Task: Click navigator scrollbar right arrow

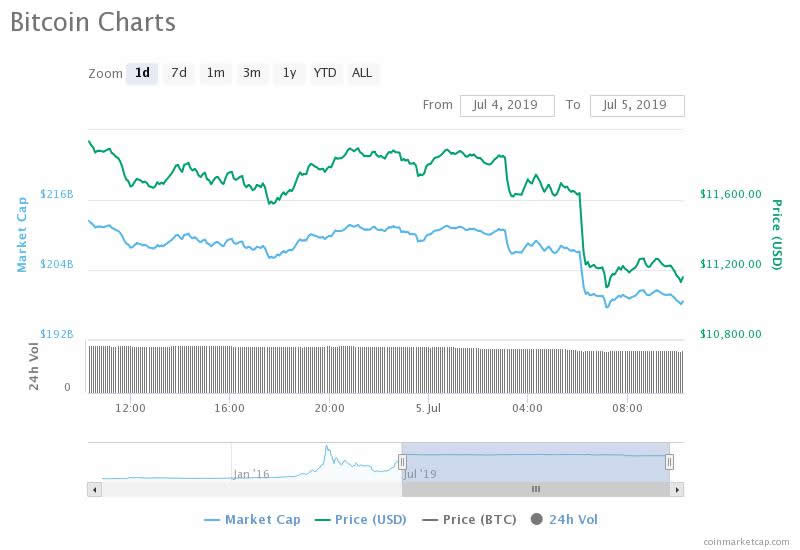Action: pos(677,489)
